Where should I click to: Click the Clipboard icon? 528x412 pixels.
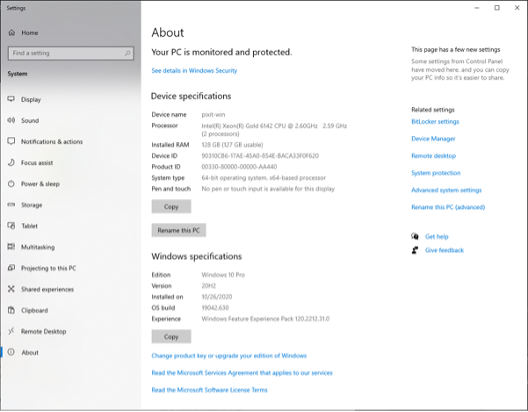(x=11, y=310)
